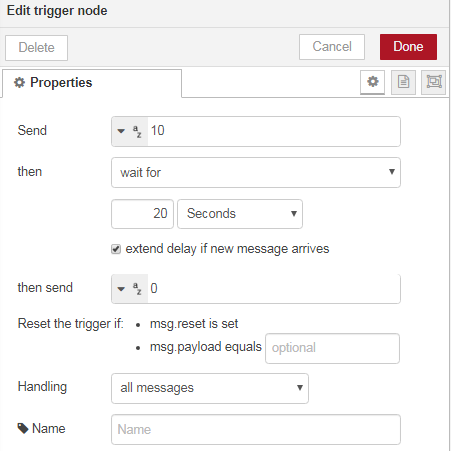Click the Cancel button
Screen dimensions: 451x451
pos(332,47)
